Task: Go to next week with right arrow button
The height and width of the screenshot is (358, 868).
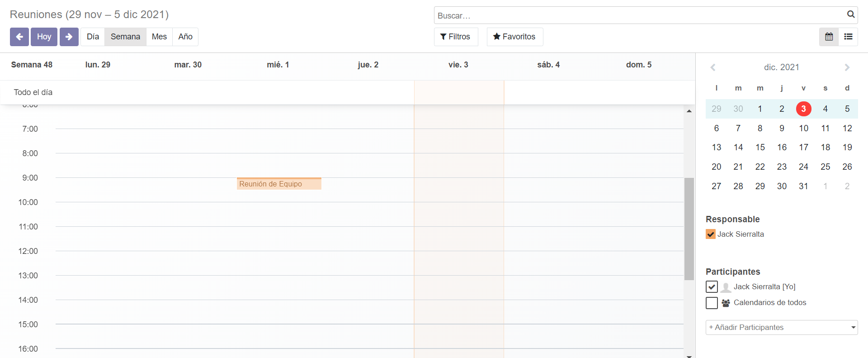Action: [69, 37]
